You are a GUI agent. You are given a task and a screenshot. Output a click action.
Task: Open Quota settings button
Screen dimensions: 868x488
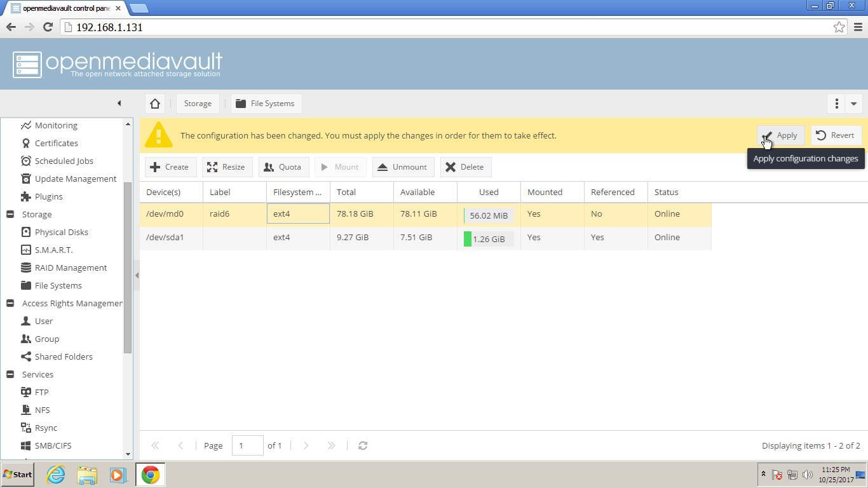pyautogui.click(x=283, y=167)
